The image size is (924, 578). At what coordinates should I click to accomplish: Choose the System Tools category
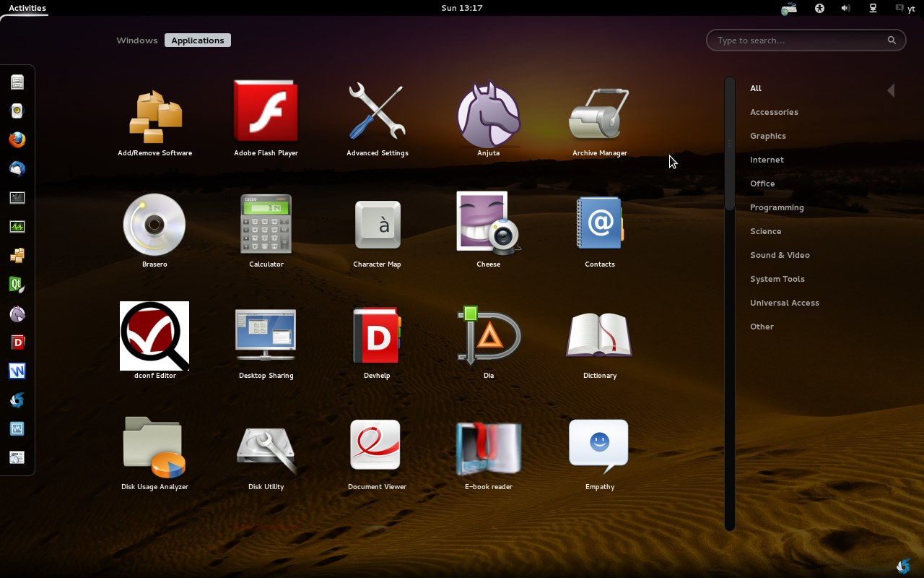click(777, 279)
